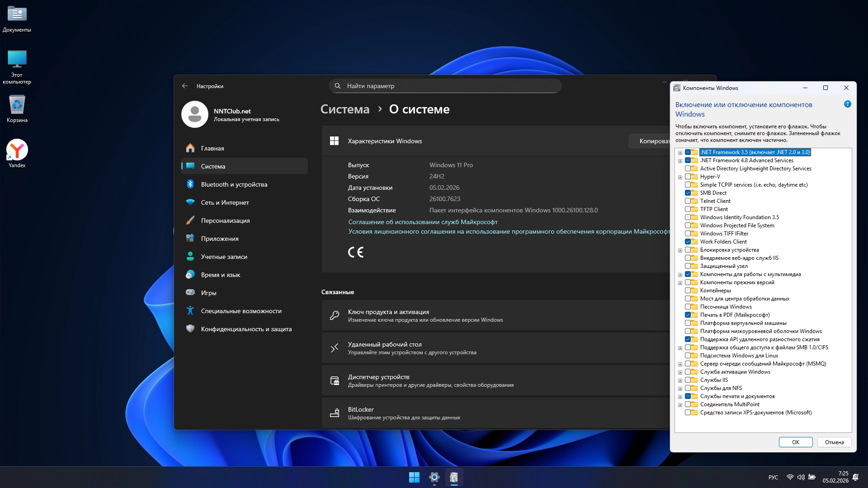Image resolution: width=868 pixels, height=488 pixels.
Task: Open the Соглашение об использовании служб Майкрософт link
Action: pos(423,222)
